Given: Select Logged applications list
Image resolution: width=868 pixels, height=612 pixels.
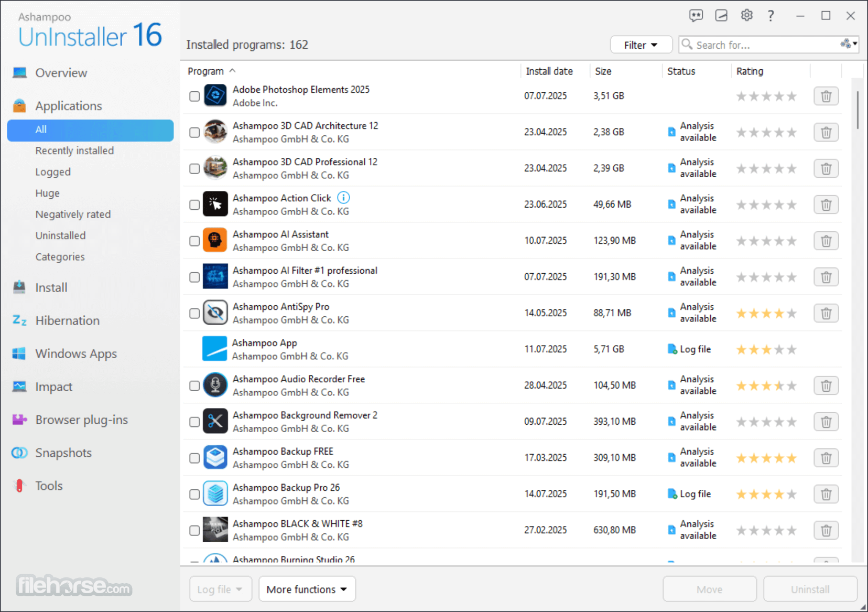Looking at the screenshot, I should [x=53, y=172].
